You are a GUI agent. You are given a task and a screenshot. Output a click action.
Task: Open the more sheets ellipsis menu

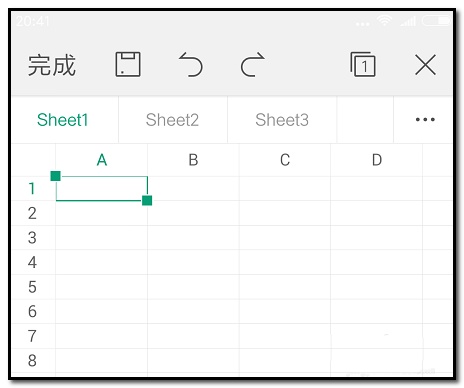coord(425,119)
